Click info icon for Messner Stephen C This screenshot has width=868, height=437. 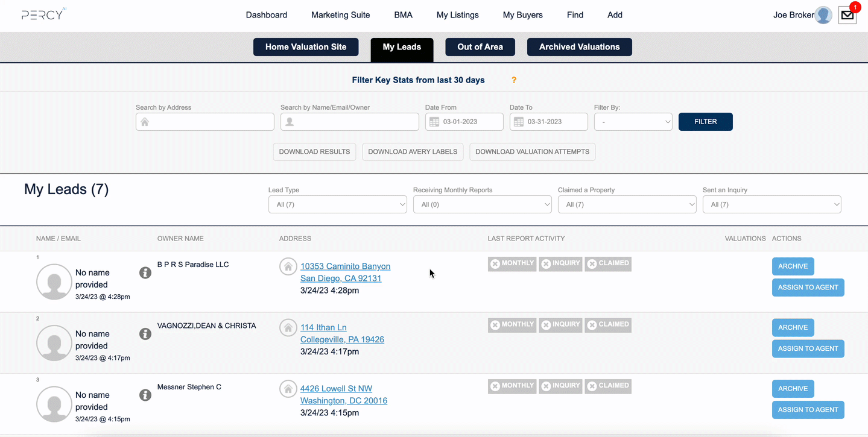tap(145, 395)
